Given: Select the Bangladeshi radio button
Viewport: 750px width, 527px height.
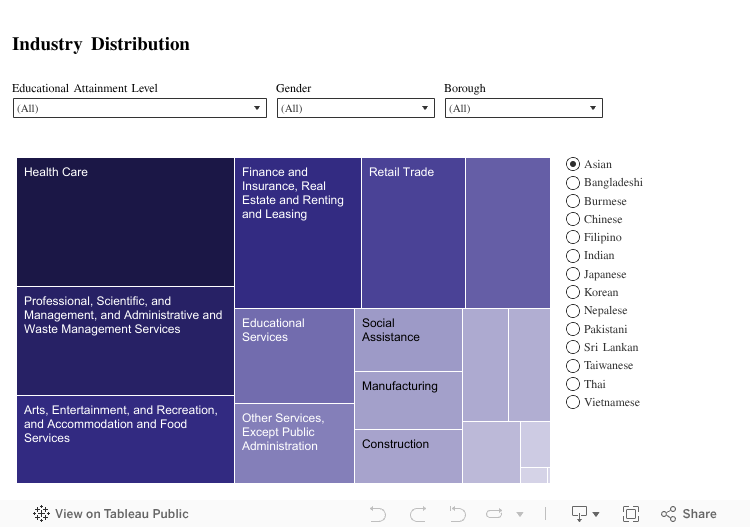Looking at the screenshot, I should point(573,183).
